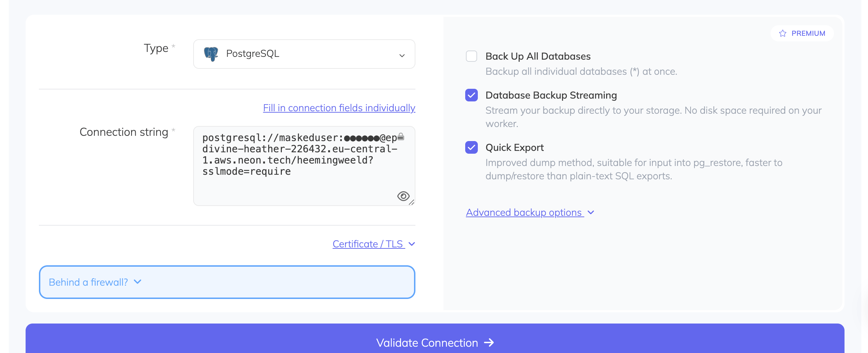This screenshot has width=868, height=353.
Task: Enable the Back Up All Databases checkbox
Action: coord(471,56)
